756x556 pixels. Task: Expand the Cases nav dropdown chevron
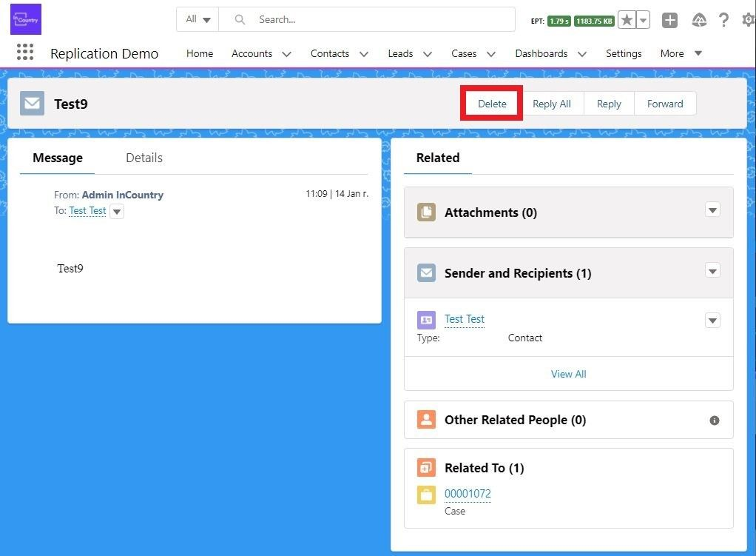pyautogui.click(x=491, y=54)
